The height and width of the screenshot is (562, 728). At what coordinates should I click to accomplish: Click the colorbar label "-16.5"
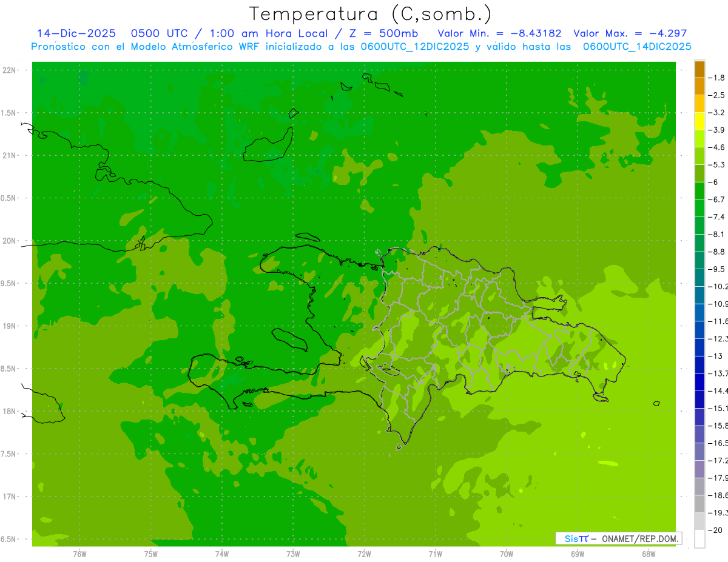(x=718, y=443)
